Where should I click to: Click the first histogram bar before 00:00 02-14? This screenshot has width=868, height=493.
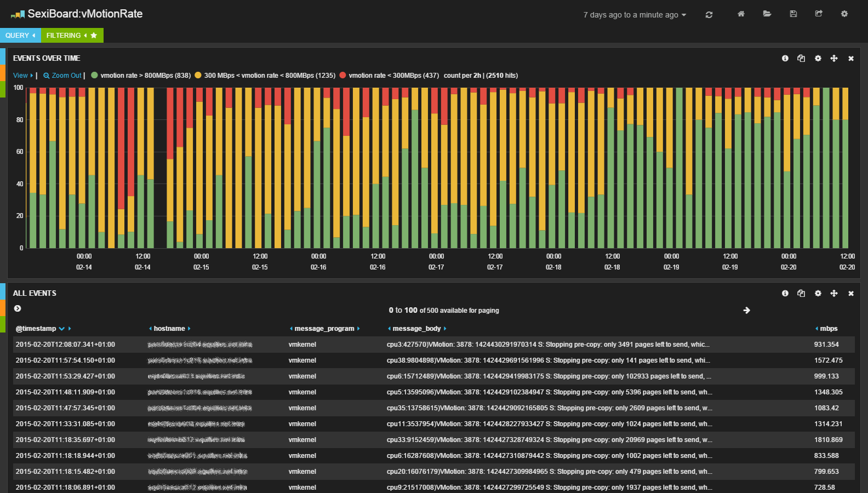tap(33, 168)
